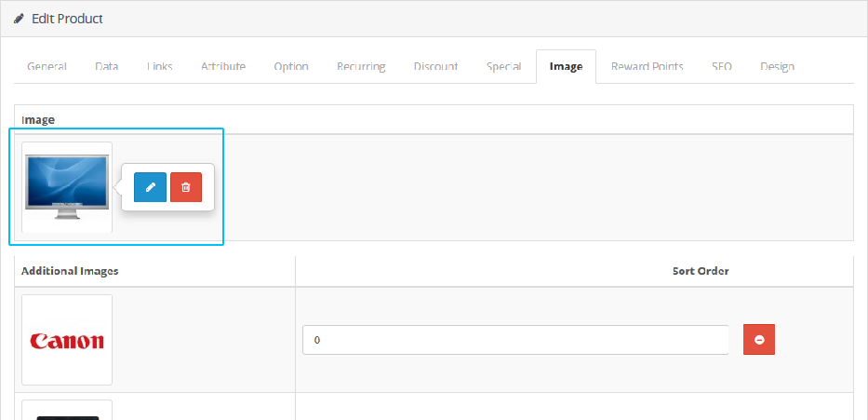This screenshot has height=420, width=868.
Task: Open the General tab
Action: (x=47, y=67)
